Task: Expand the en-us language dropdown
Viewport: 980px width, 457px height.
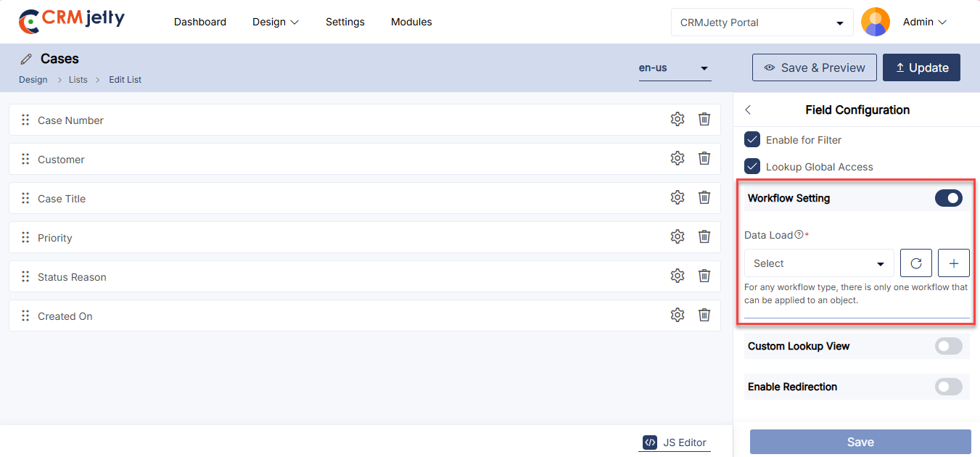Action: click(x=674, y=68)
